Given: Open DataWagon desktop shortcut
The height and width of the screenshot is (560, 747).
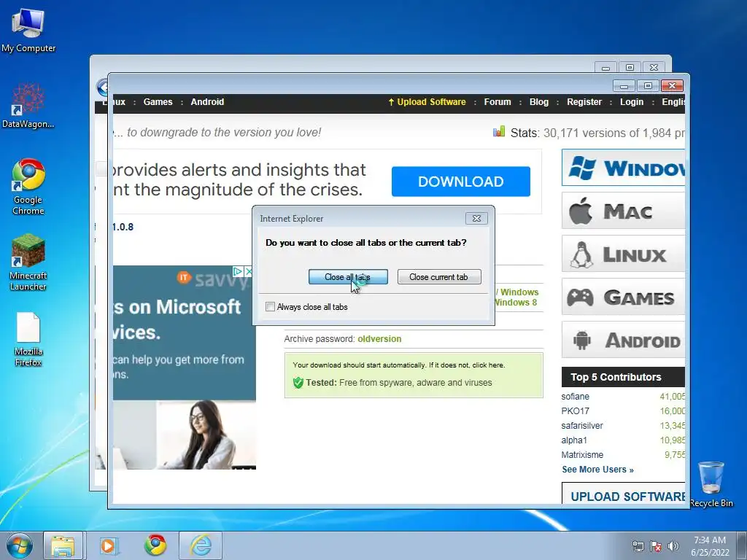Looking at the screenshot, I should click(x=28, y=106).
